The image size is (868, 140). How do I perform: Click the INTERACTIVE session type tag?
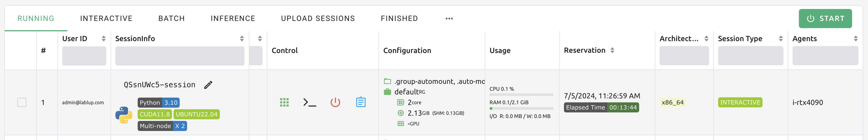740,102
